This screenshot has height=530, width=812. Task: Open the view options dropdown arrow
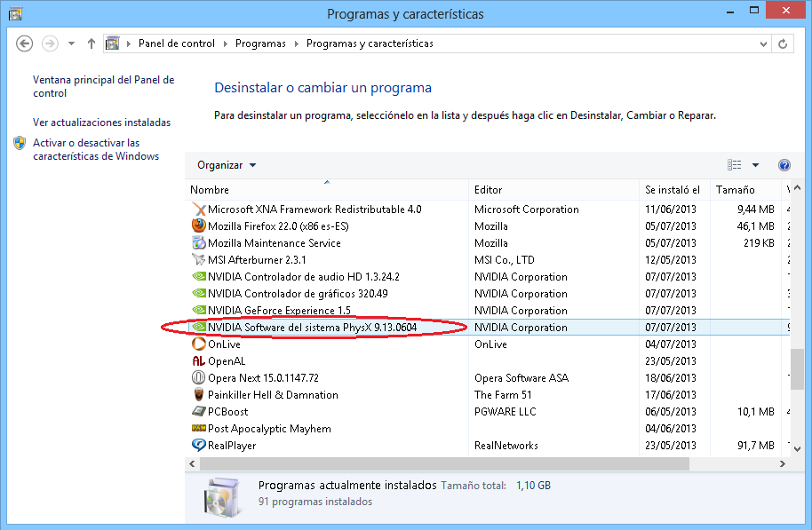click(x=755, y=165)
